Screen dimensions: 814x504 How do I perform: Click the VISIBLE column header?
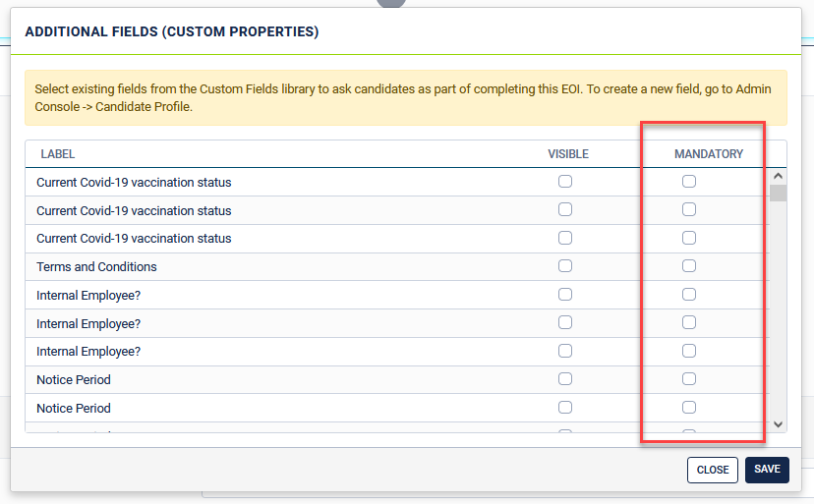(568, 154)
